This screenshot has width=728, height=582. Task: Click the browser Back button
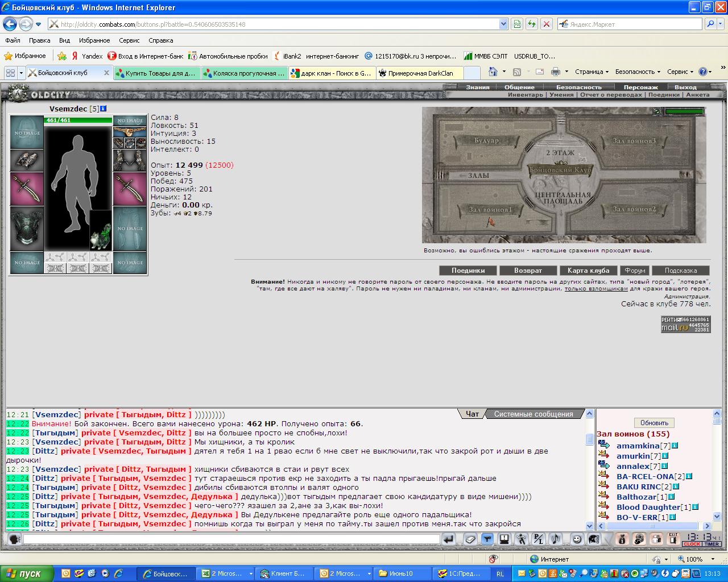tap(10, 24)
